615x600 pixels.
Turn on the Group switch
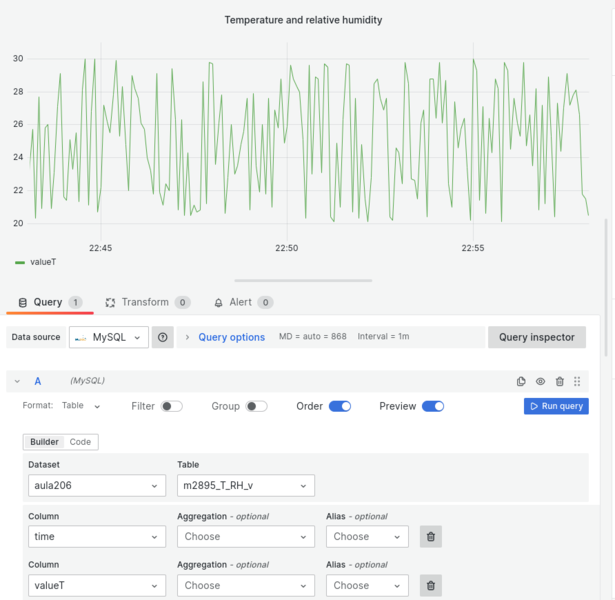point(257,406)
